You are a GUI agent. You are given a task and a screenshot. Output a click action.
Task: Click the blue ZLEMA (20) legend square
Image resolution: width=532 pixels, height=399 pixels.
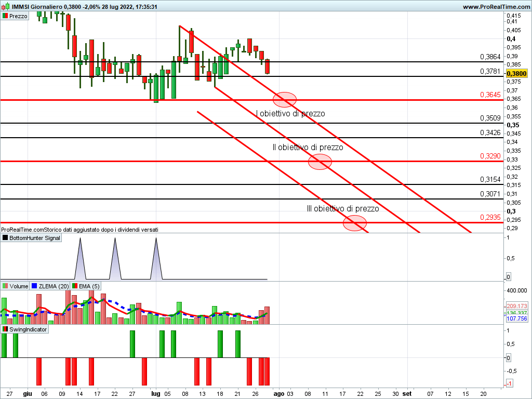(x=35, y=286)
